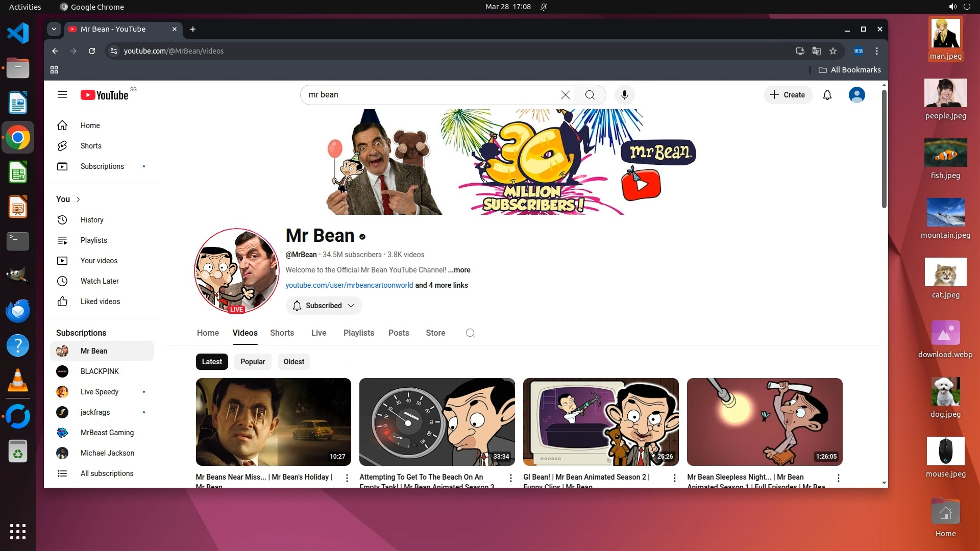Click the Create button

point(788,95)
